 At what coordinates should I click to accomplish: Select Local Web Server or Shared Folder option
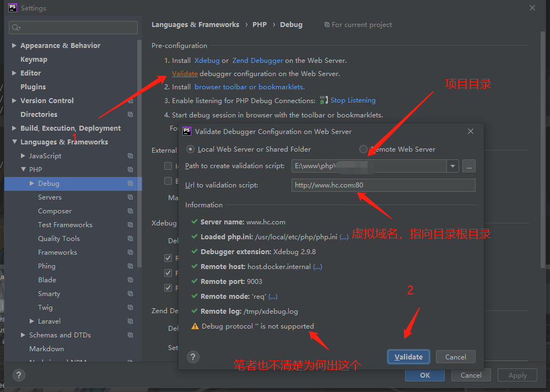[190, 149]
